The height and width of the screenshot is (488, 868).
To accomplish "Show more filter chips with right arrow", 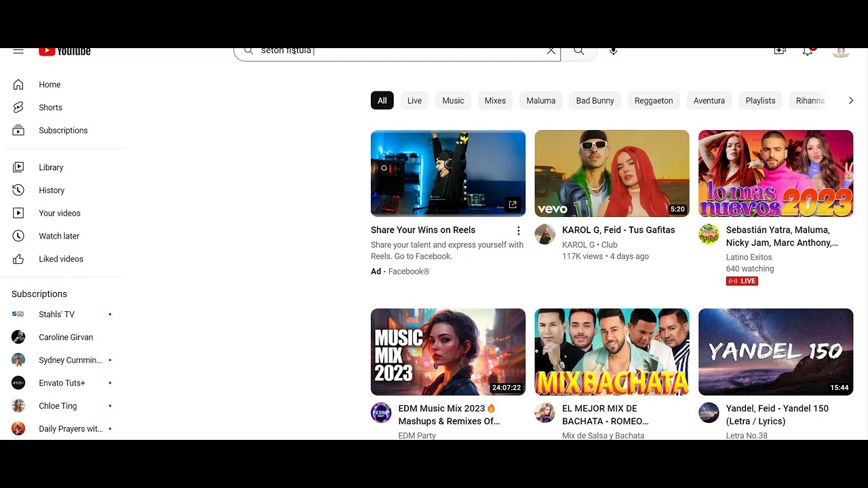I will (x=850, y=100).
